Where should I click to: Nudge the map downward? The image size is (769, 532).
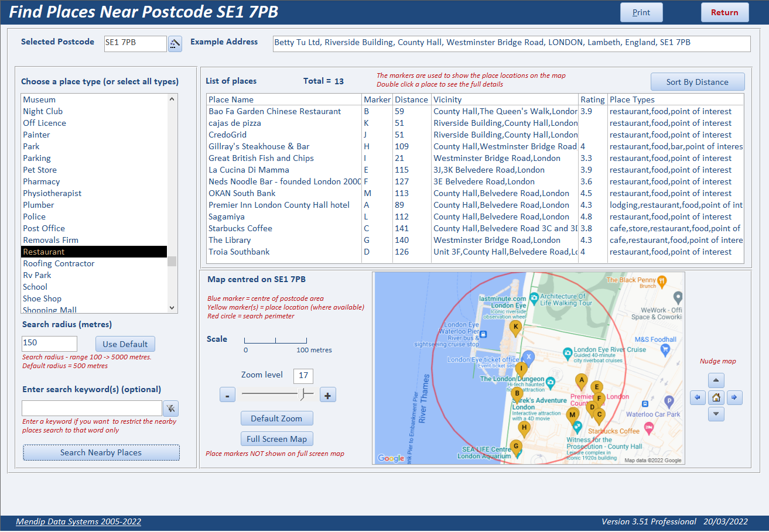[716, 414]
